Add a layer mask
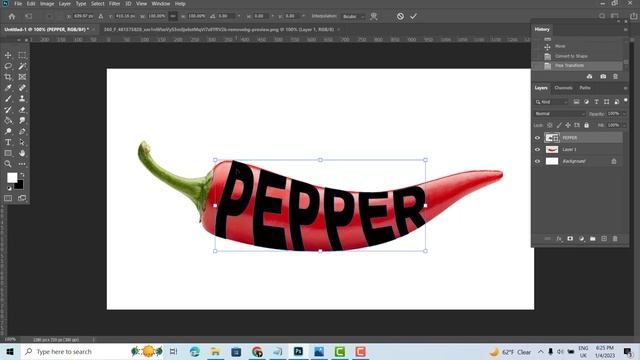 pos(570,239)
